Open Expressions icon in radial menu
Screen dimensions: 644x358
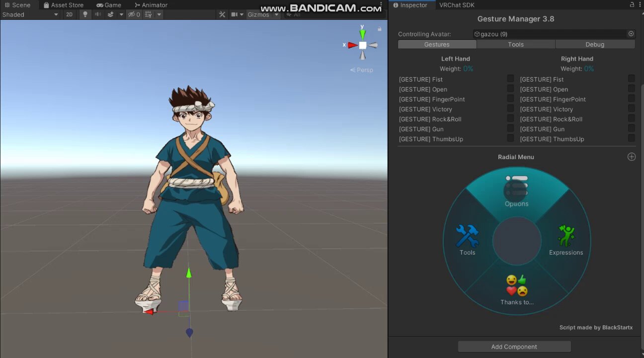566,236
